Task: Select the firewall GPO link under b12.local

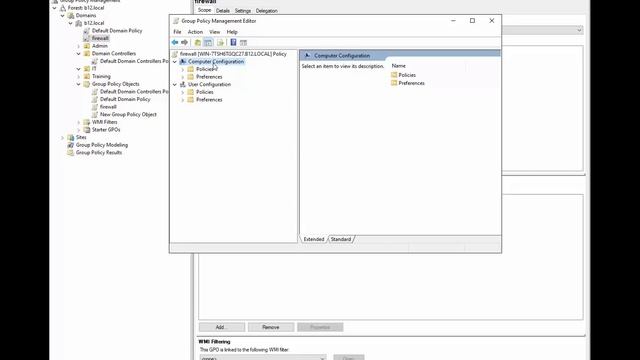Action: click(100, 38)
